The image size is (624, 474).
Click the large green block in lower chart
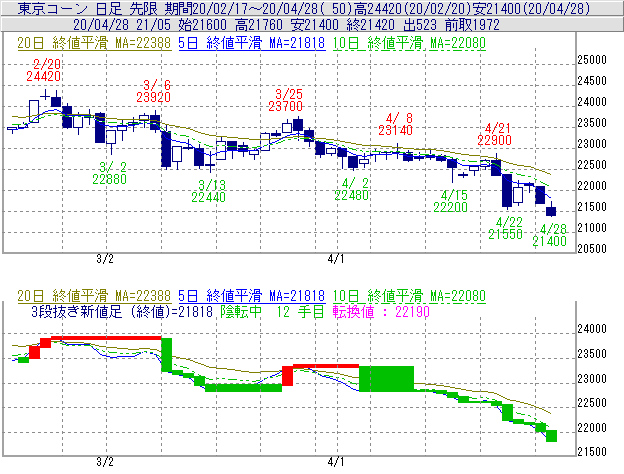pyautogui.click(x=386, y=379)
